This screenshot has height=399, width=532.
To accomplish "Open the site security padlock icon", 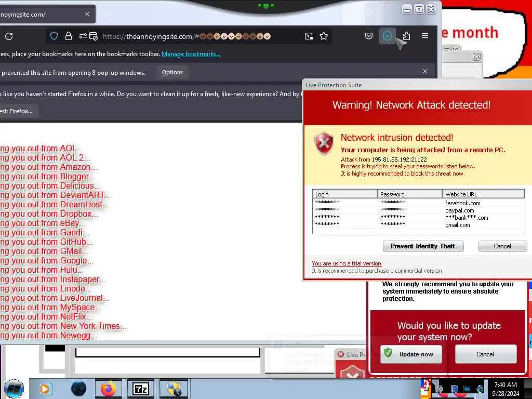I will click(x=68, y=36).
